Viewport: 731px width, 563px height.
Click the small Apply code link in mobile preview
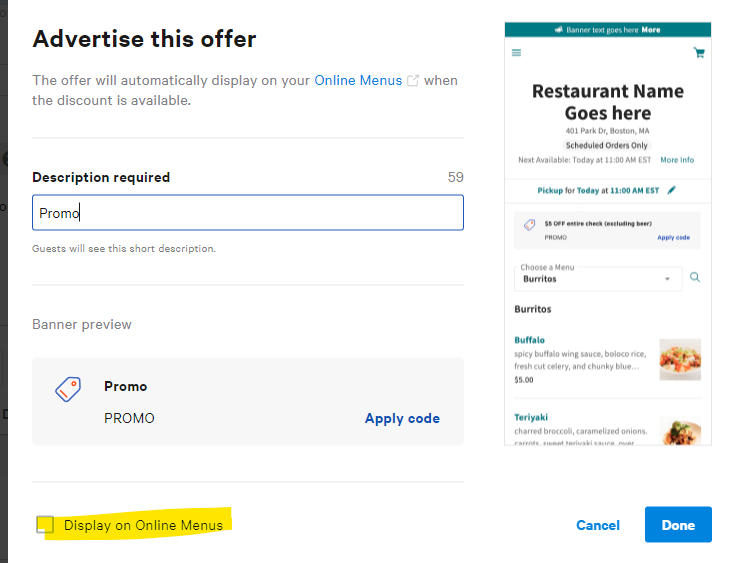pos(673,238)
